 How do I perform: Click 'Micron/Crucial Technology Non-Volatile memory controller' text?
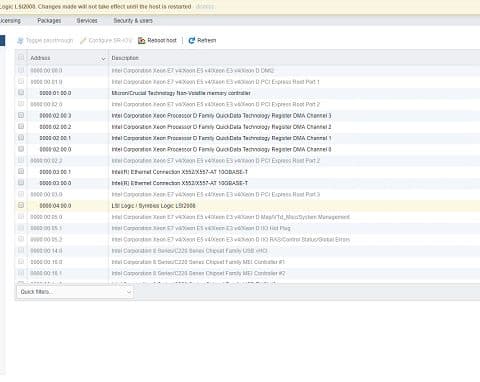[x=181, y=93]
